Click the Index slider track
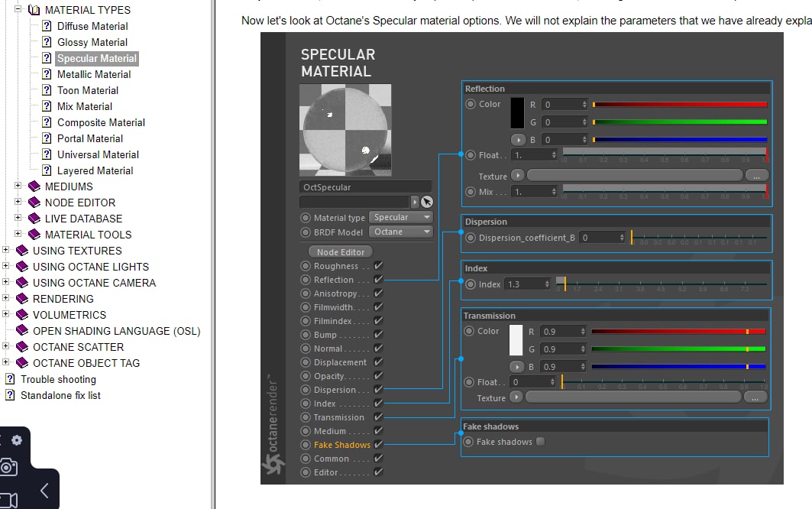The width and height of the screenshot is (812, 509). [x=662, y=284]
